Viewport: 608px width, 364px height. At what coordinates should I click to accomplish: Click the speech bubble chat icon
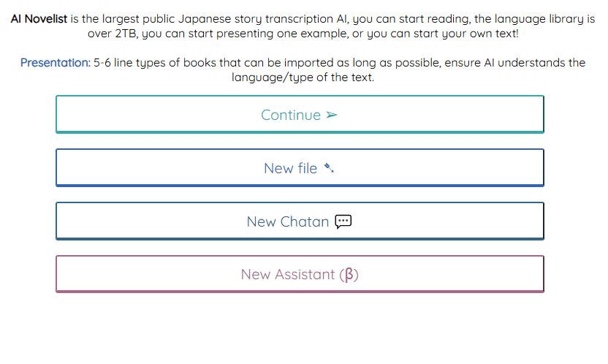point(343,221)
